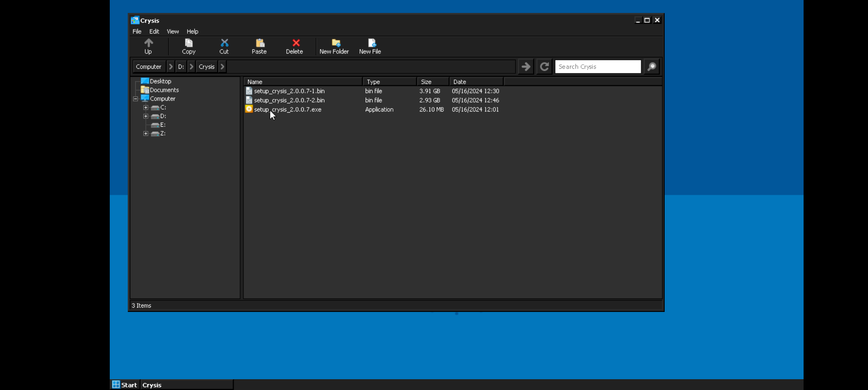Sort files by Date column
868x390 pixels.
pyautogui.click(x=476, y=82)
